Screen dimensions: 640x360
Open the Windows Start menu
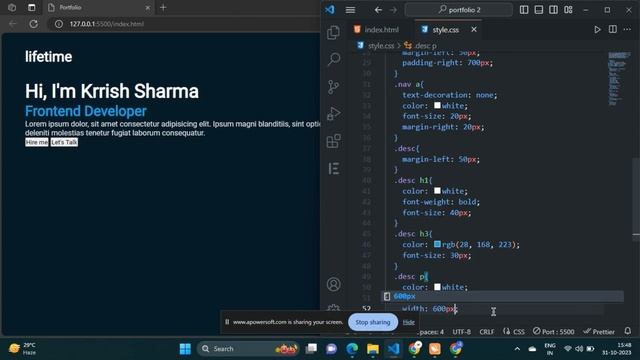click(185, 349)
